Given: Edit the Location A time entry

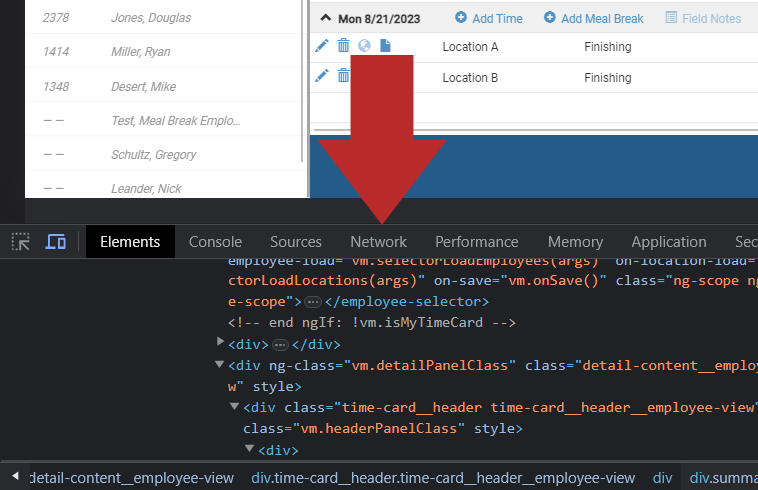Looking at the screenshot, I should pyautogui.click(x=322, y=46).
